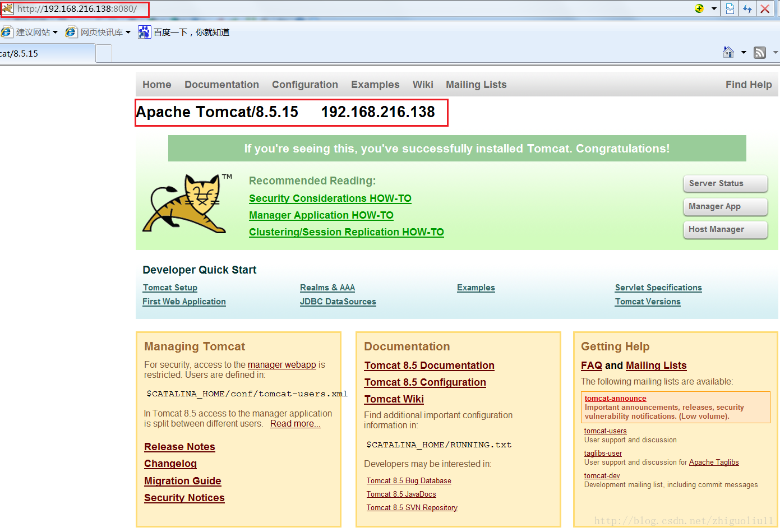
Task: Open Tomcat 8.5 JavaDocs link
Action: tap(401, 494)
